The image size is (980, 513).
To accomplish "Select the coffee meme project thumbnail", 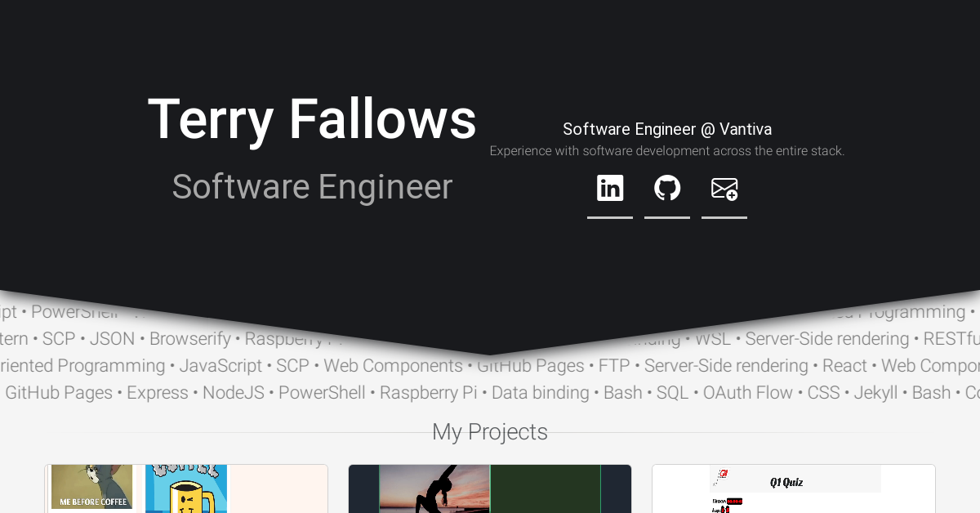I will [x=186, y=488].
